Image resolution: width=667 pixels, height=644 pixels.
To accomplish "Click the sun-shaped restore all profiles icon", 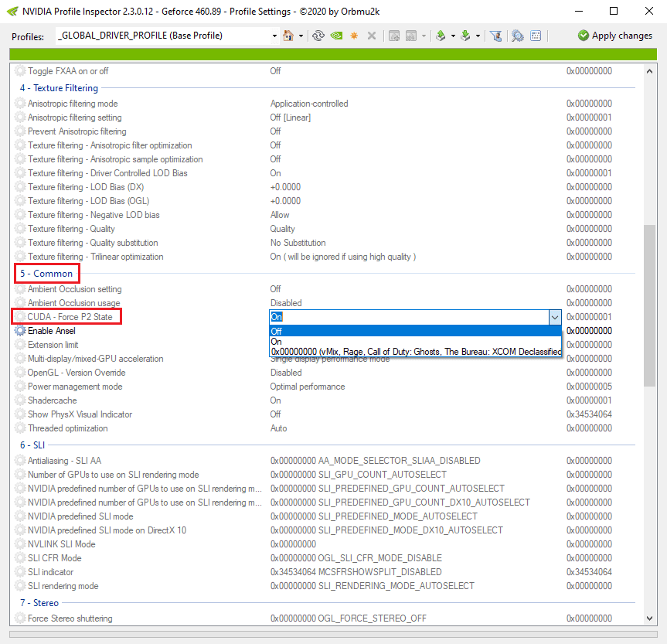I will tap(353, 36).
